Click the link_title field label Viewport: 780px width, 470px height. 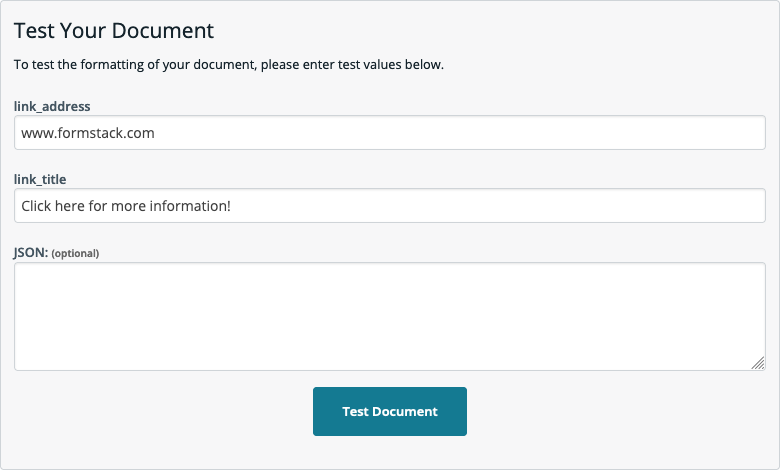click(x=40, y=179)
